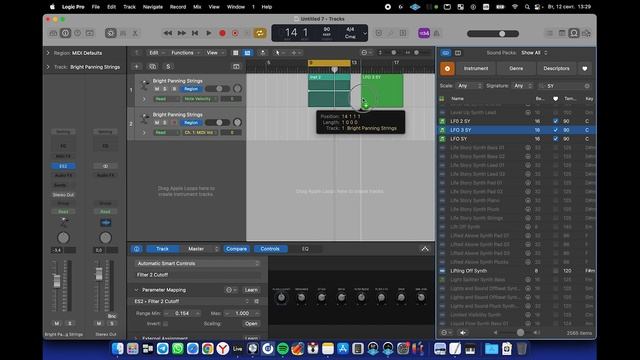
Task: Open the Track menu
Action: (129, 7)
